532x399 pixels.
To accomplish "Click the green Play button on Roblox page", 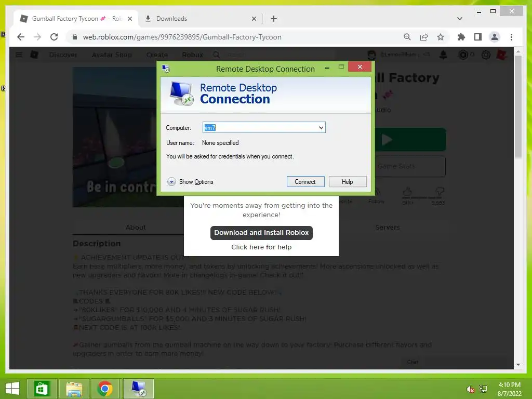I will tap(410, 139).
